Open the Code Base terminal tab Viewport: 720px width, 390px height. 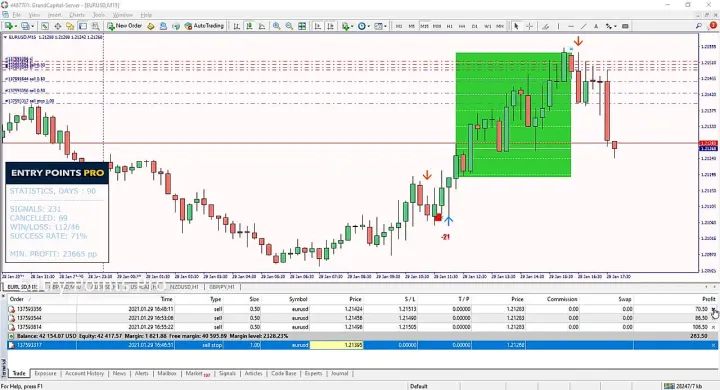coord(284,373)
